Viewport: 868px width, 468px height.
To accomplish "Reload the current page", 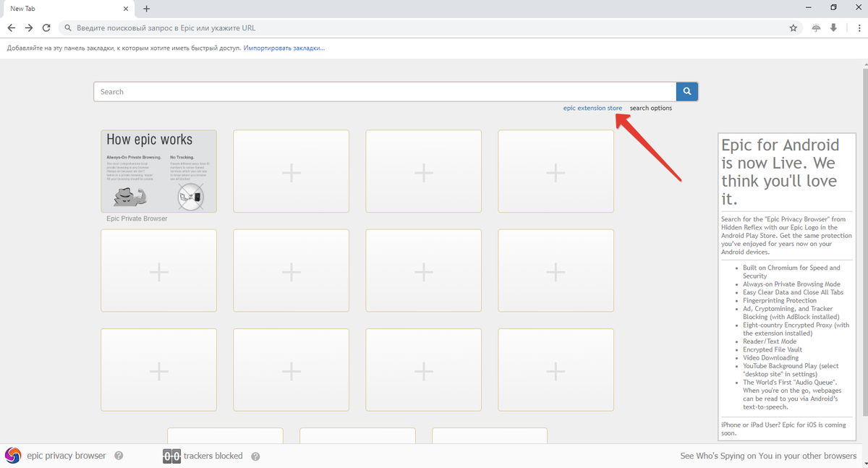I will 46,28.
